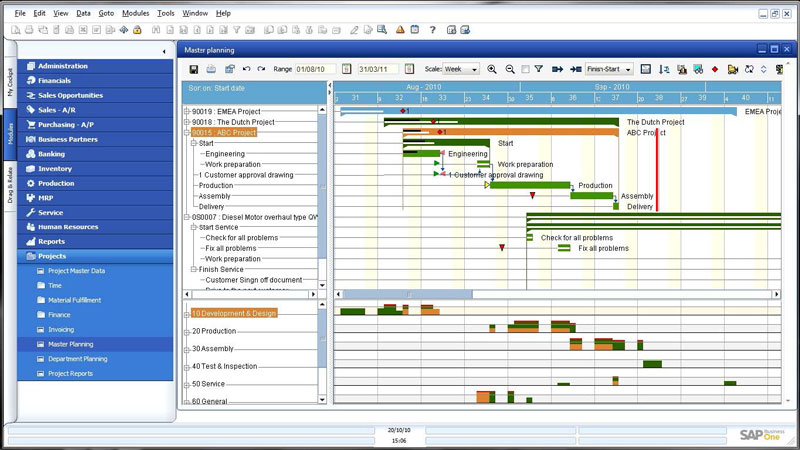800x450 pixels.
Task: Click the week 36 column header
Action: [x=572, y=97]
